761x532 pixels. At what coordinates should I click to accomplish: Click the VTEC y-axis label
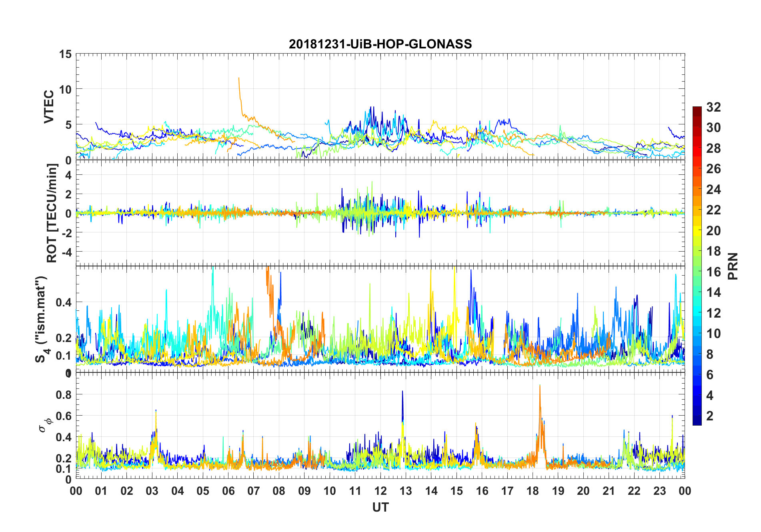coord(49,107)
